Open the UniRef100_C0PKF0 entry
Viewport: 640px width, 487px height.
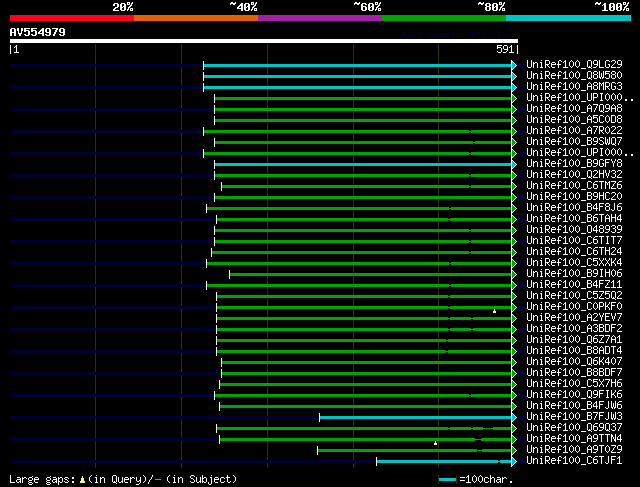574,307
